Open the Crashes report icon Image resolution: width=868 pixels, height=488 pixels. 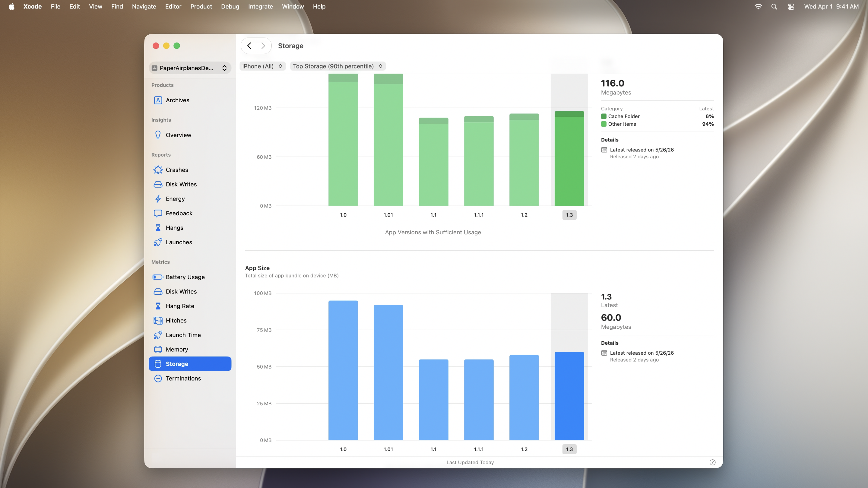(x=158, y=170)
